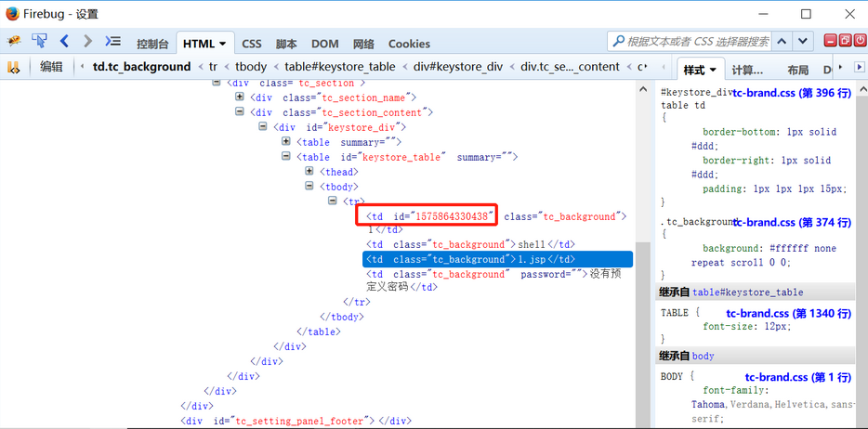Screen dimensions: 868x429
Task: Click the 编辑 button
Action: (x=51, y=67)
